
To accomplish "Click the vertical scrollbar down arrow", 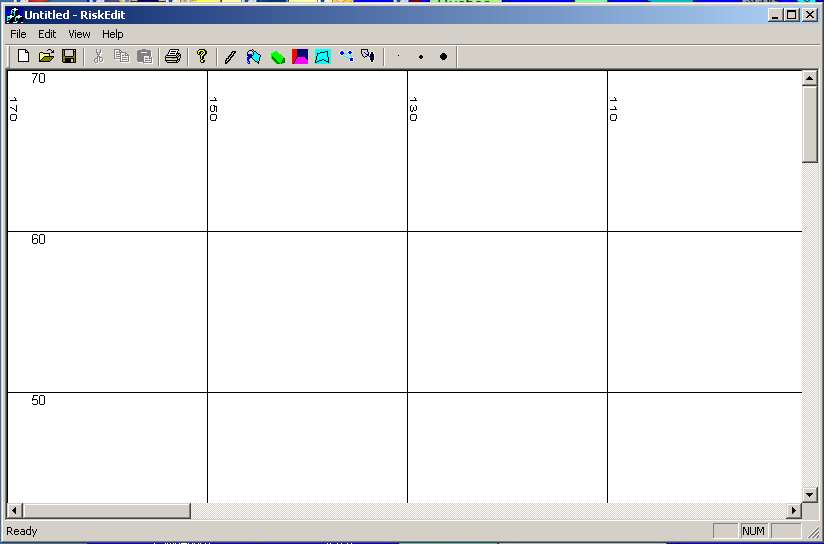I will click(x=809, y=495).
